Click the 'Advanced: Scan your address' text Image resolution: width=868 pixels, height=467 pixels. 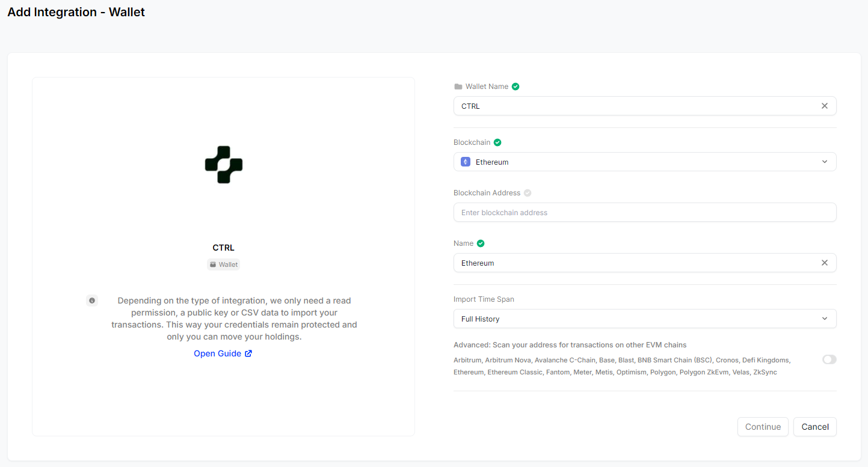pyautogui.click(x=570, y=345)
